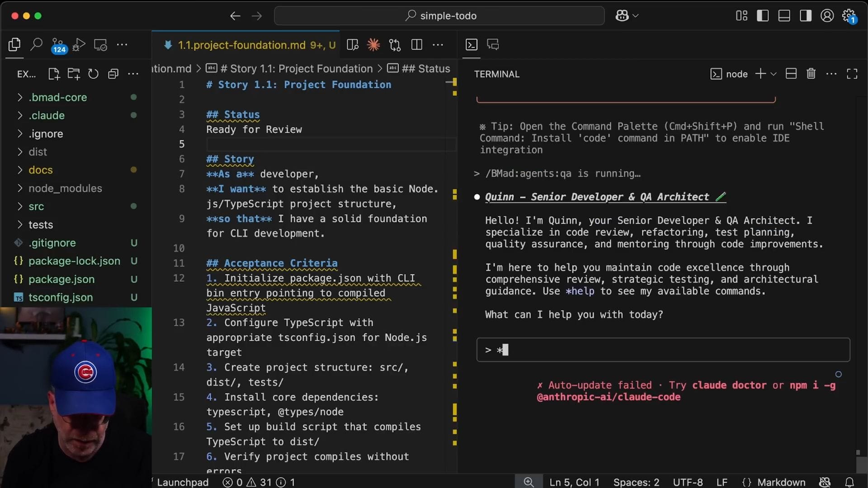Click the New File icon in Explorer

pos(54,74)
